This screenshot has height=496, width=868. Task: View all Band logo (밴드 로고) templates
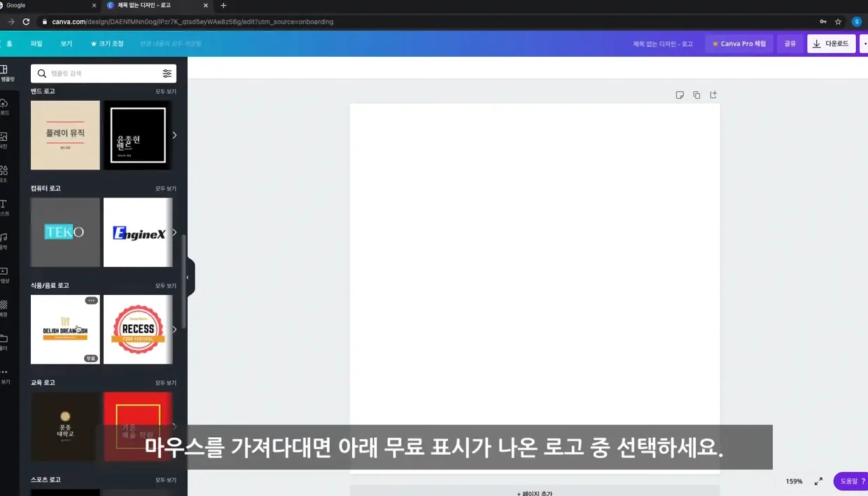click(166, 92)
